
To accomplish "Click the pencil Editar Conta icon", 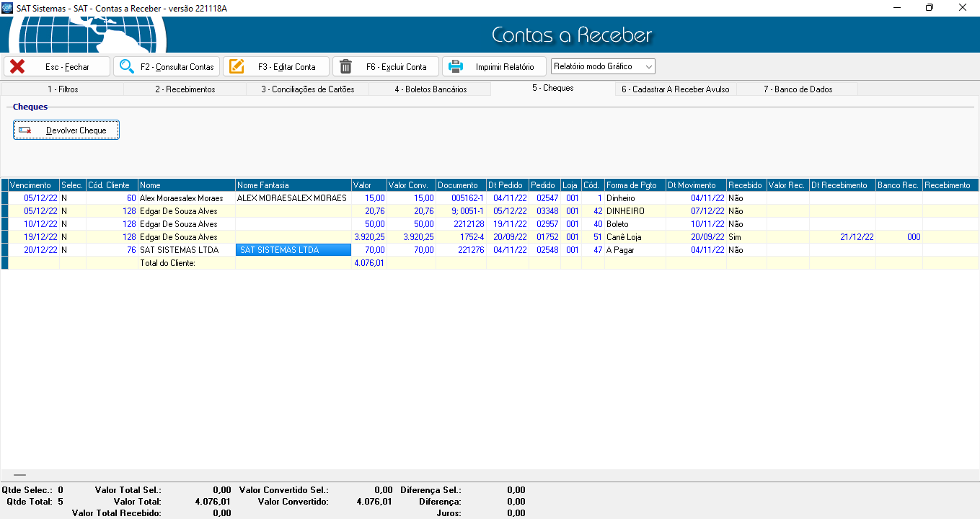I will (237, 67).
